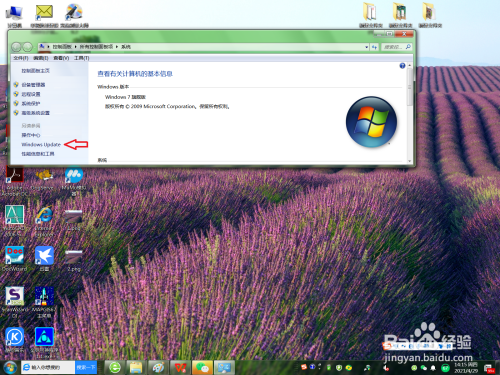Image resolution: width=500 pixels, height=375 pixels.
Task: Open the rightmost folder icon at top right
Action: click(x=430, y=15)
